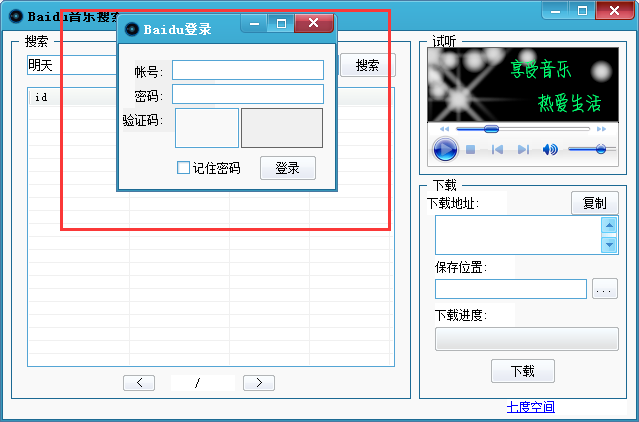Skip to next track icon
Screen dimensions: 639x422
point(523,150)
